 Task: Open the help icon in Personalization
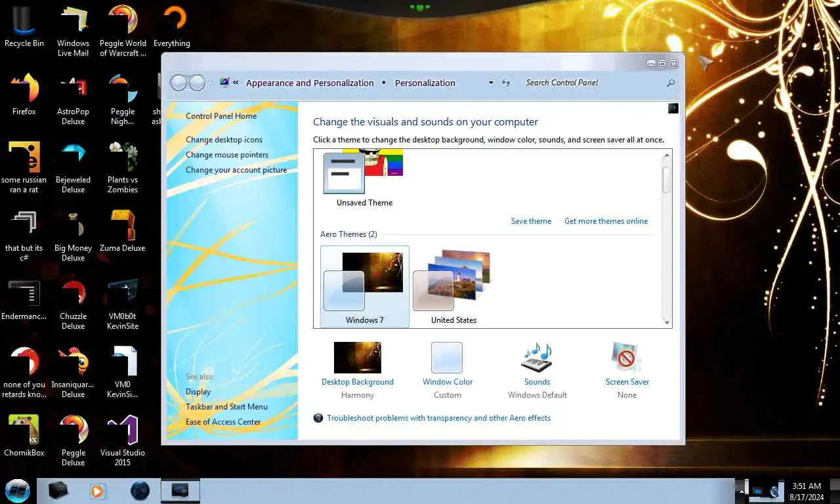(x=673, y=108)
